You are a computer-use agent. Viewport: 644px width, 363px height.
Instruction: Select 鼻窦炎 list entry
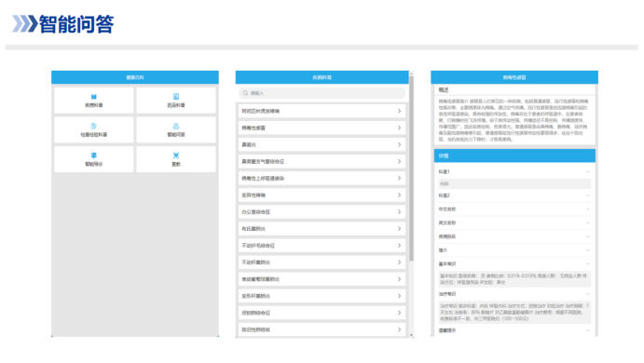(x=322, y=144)
